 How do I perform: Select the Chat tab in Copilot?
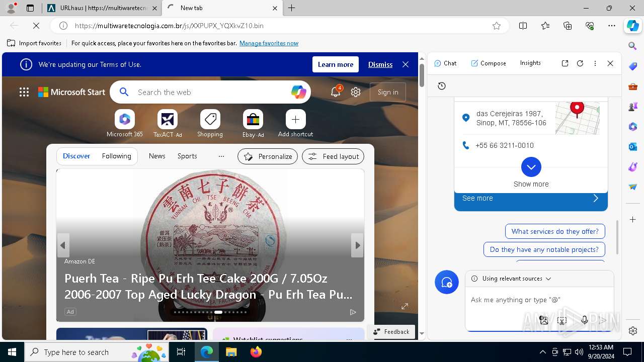click(x=445, y=63)
